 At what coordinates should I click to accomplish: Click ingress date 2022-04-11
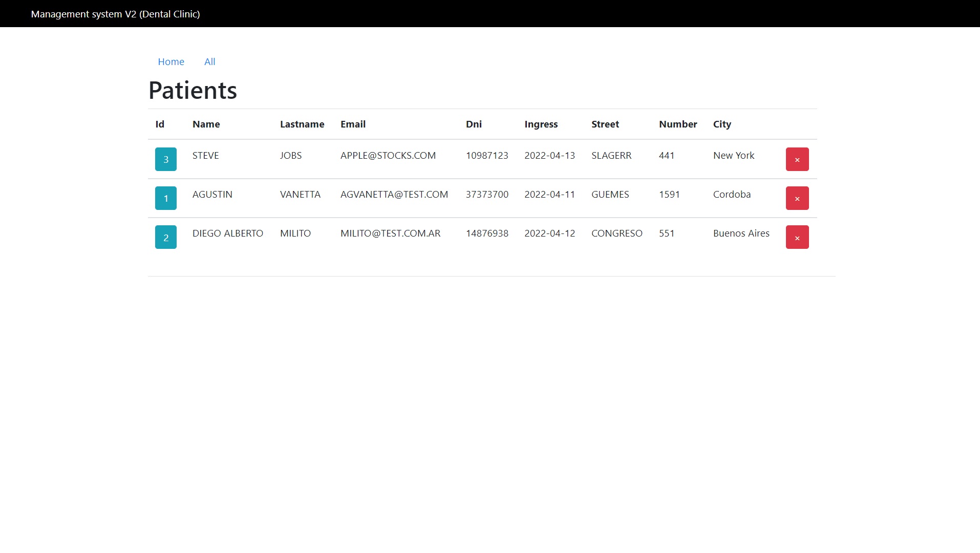(x=549, y=194)
